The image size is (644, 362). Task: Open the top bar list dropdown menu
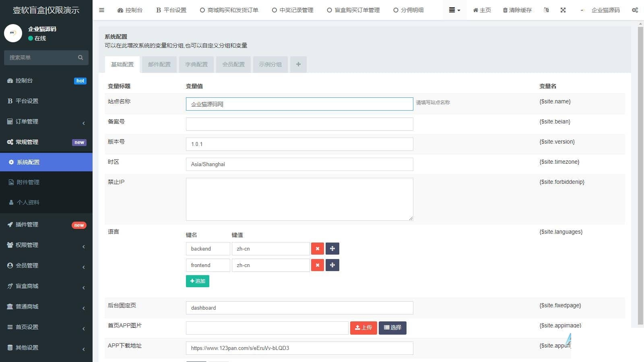454,10
